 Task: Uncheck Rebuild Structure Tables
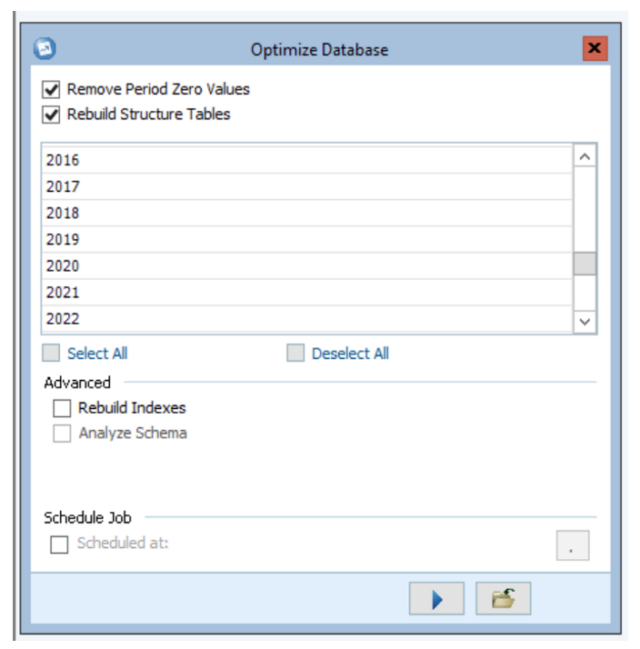pos(51,115)
